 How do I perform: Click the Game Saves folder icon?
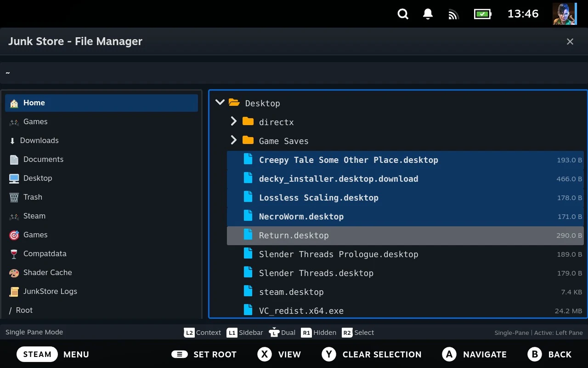point(248,140)
